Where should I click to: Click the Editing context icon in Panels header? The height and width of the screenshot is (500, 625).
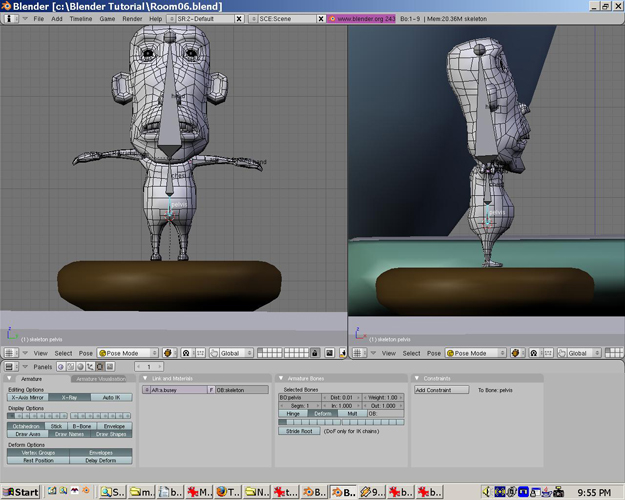coord(100,367)
